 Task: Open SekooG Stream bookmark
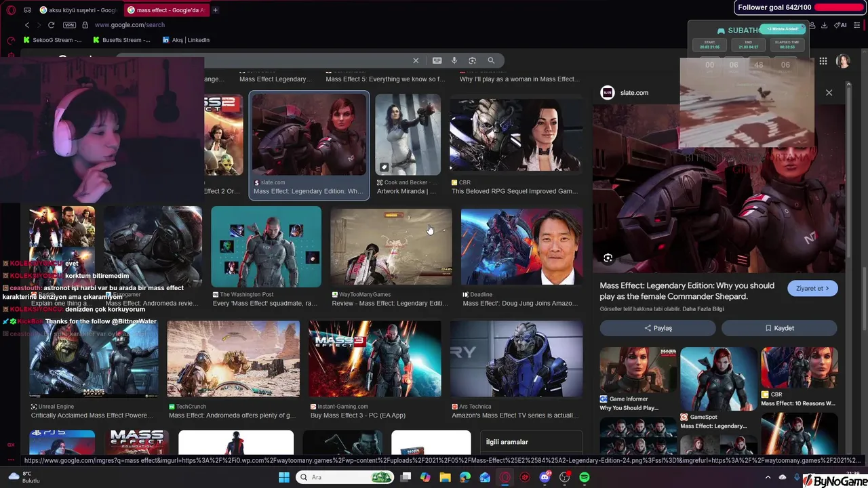click(53, 40)
